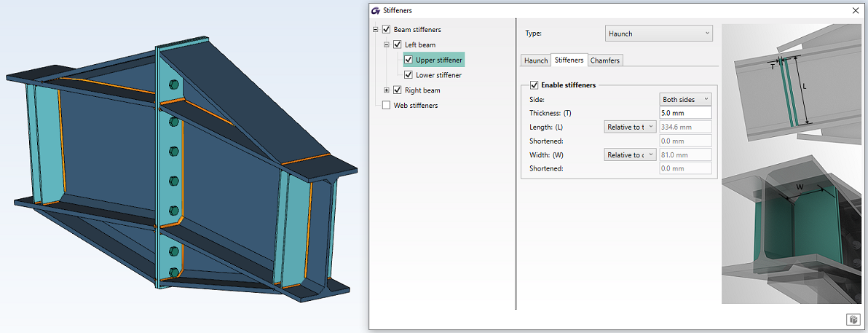Screen dimensions: 868x333
Task: Select the Stiffeners tab
Action: [x=569, y=60]
